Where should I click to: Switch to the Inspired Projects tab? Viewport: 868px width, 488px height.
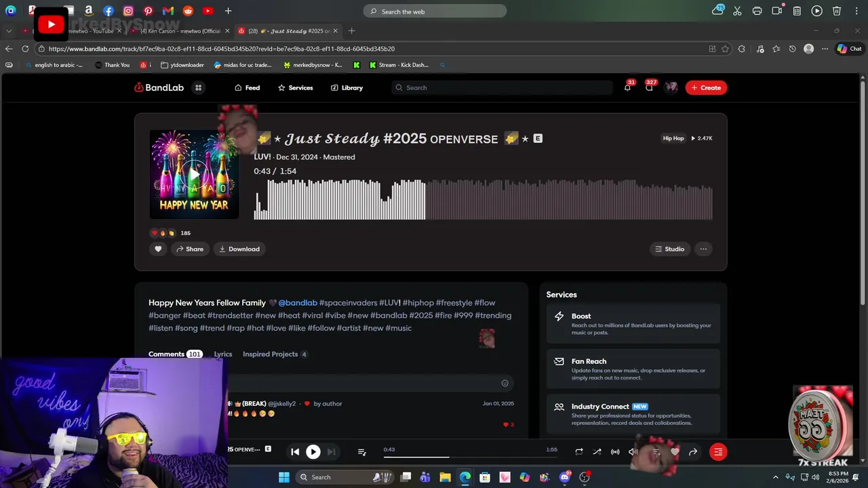[x=275, y=354]
